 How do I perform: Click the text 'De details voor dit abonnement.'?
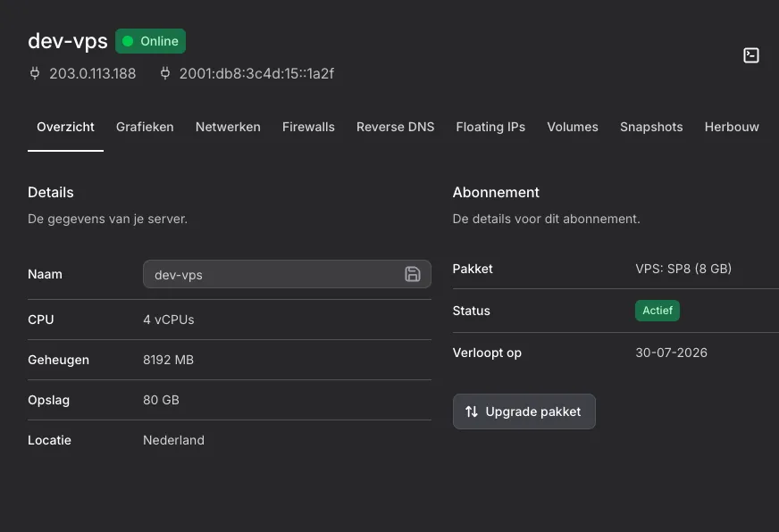(x=546, y=219)
